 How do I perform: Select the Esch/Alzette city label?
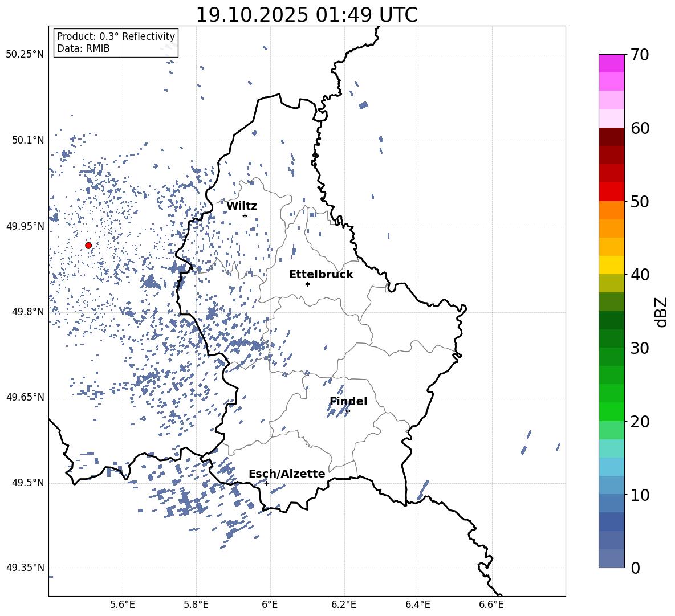[x=287, y=474]
